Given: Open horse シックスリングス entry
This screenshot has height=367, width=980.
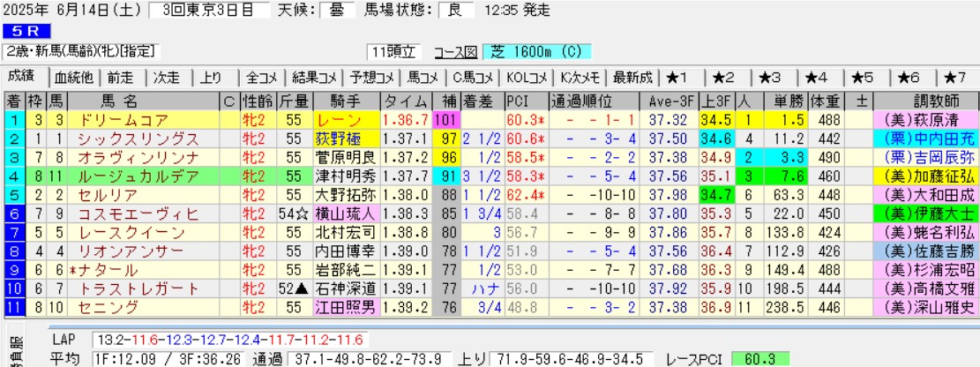Looking at the screenshot, I should point(131,138).
